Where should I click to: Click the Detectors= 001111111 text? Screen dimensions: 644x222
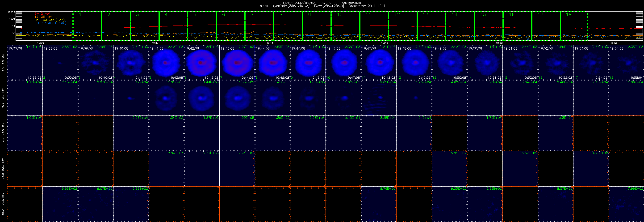coord(367,6)
